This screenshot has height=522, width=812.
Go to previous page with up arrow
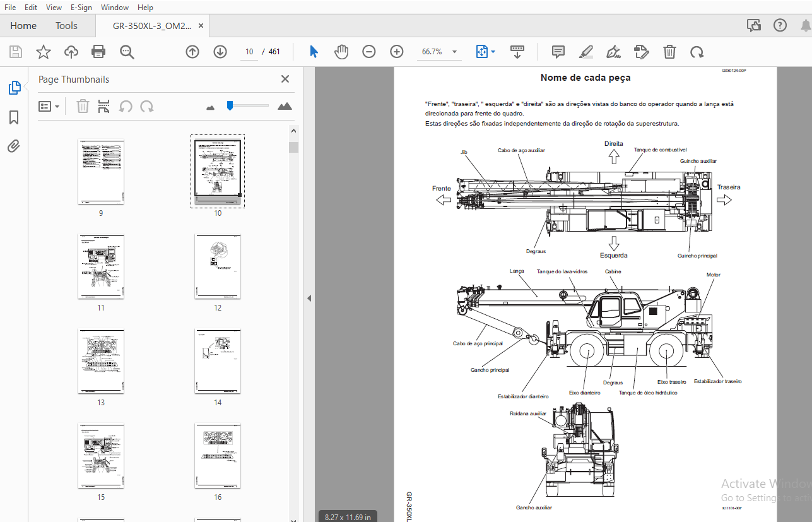coord(192,52)
